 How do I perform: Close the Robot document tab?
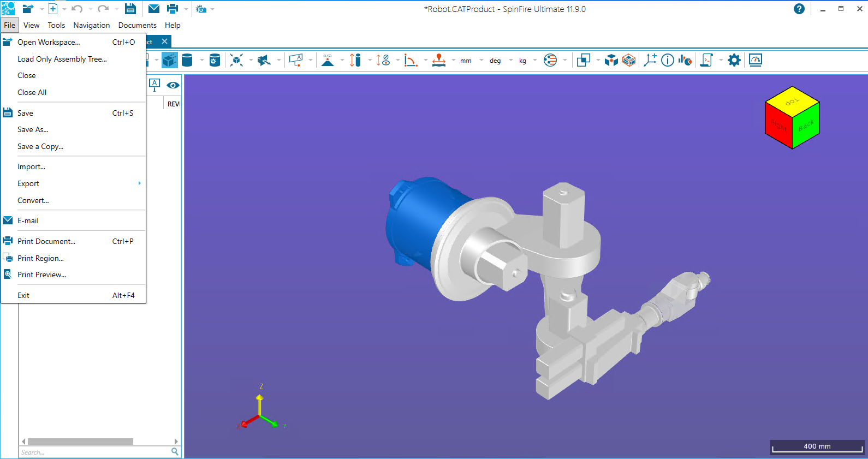pos(164,41)
